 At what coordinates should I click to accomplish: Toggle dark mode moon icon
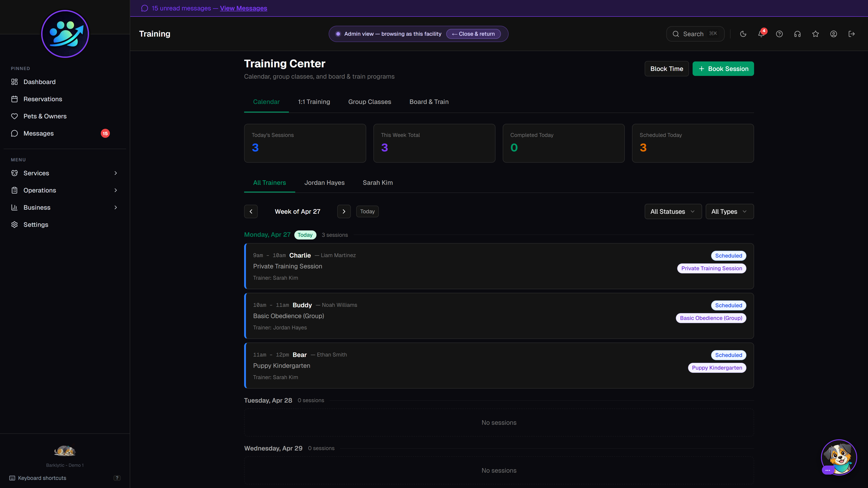[x=743, y=34]
